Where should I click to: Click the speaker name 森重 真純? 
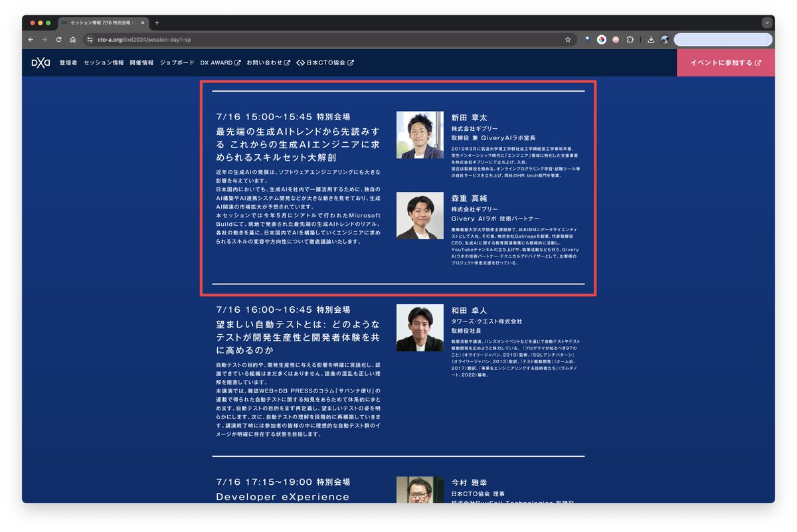[469, 199]
